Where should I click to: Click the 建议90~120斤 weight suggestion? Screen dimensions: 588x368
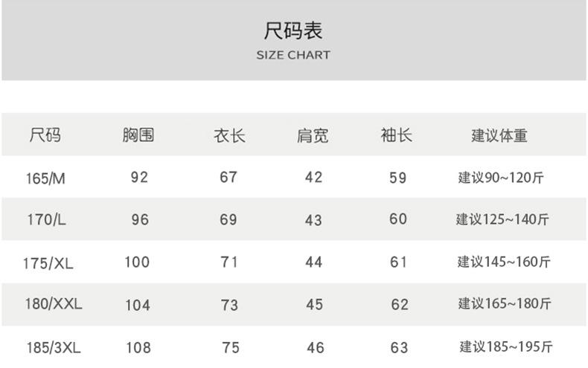pos(501,178)
